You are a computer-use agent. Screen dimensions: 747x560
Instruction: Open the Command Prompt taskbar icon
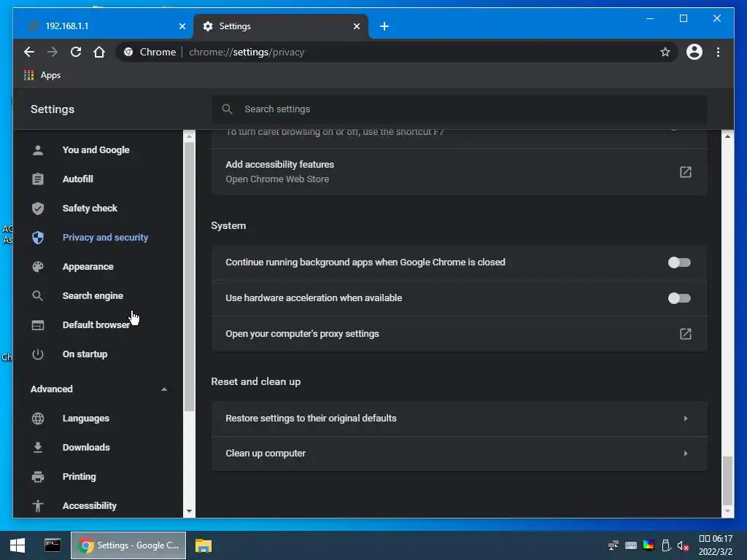tap(53, 545)
